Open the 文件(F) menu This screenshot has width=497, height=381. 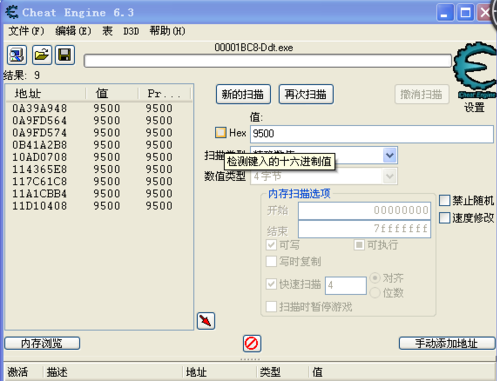pyautogui.click(x=26, y=31)
